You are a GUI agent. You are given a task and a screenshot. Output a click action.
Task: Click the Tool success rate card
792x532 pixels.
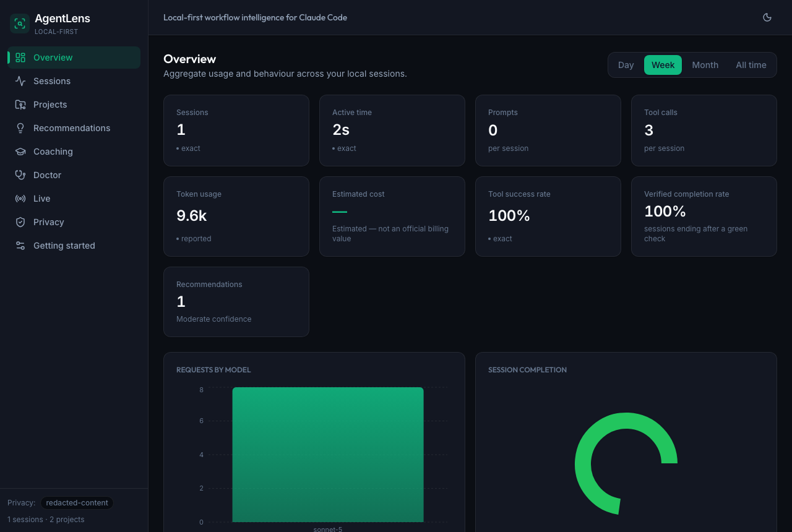pyautogui.click(x=548, y=217)
